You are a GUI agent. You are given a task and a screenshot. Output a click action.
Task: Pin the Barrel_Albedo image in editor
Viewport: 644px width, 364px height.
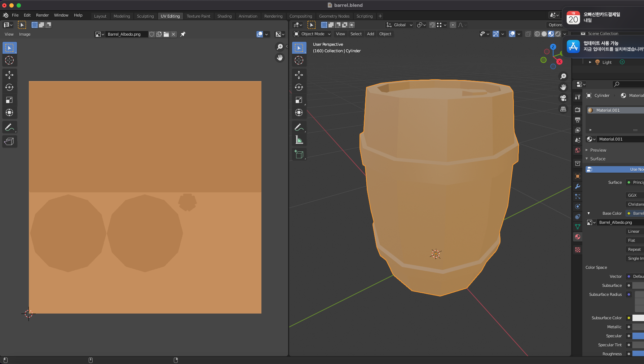[183, 34]
